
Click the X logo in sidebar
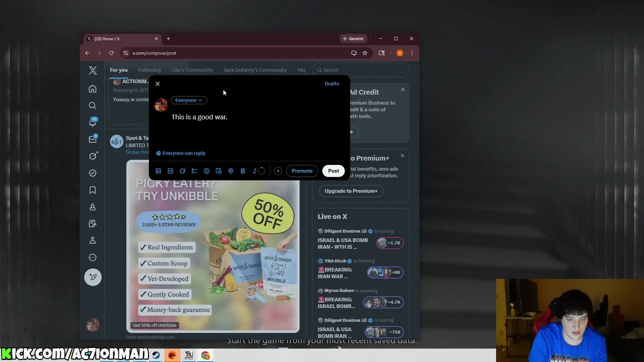point(93,70)
